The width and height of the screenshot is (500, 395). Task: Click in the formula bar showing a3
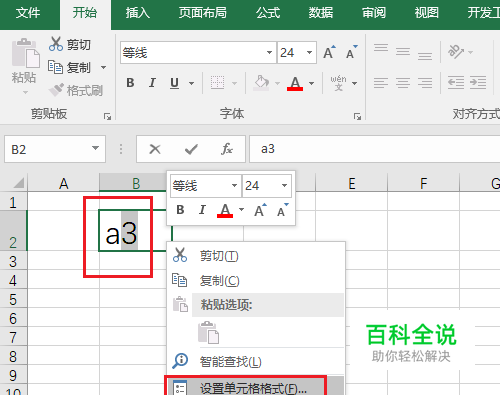point(375,149)
